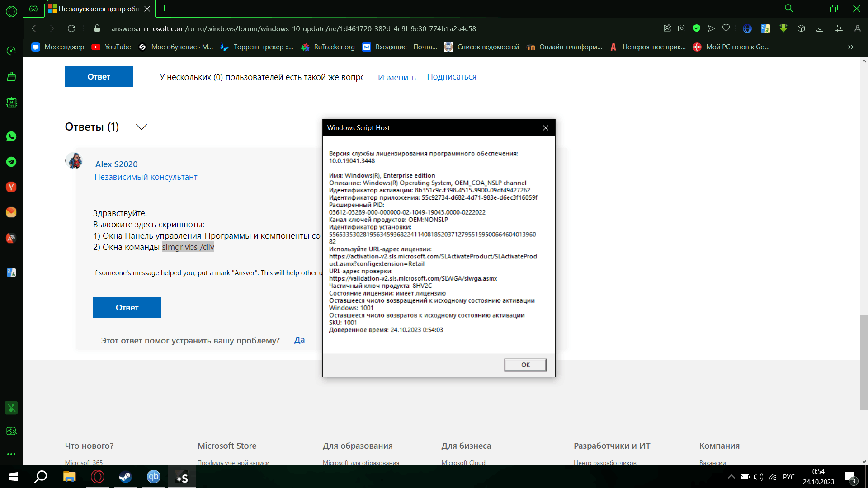Open the GX Control speedometer icon

coord(11,51)
